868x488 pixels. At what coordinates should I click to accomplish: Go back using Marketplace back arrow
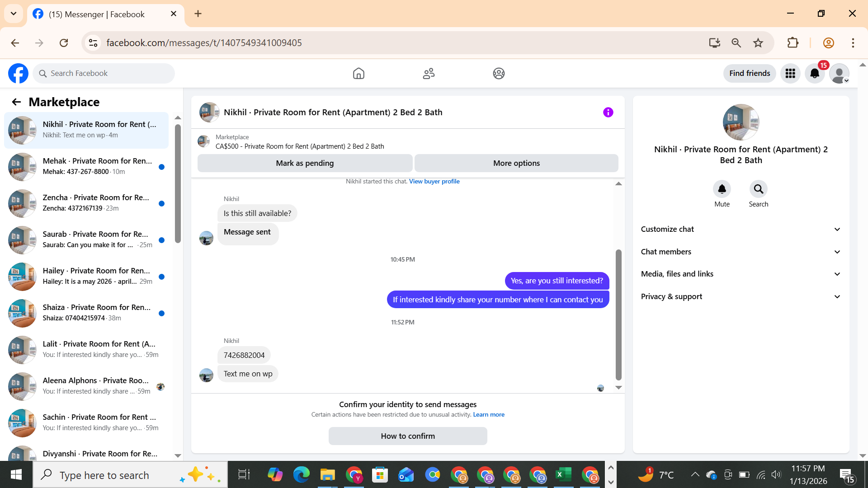pyautogui.click(x=16, y=102)
